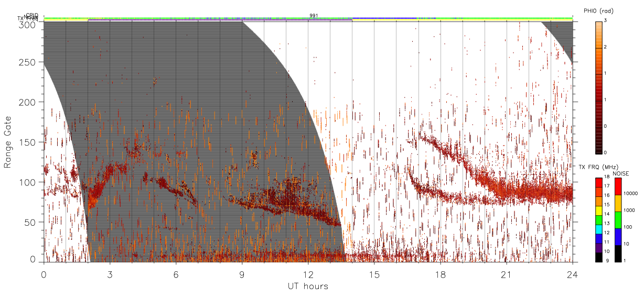Click the TX FRQ legend label 14
644x297 pixels.
point(608,214)
